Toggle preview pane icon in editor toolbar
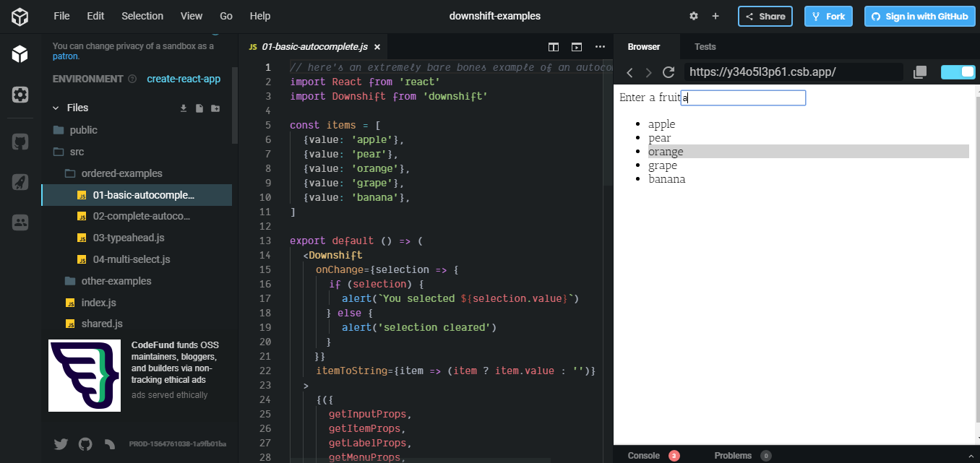The height and width of the screenshot is (463, 980). point(577,47)
